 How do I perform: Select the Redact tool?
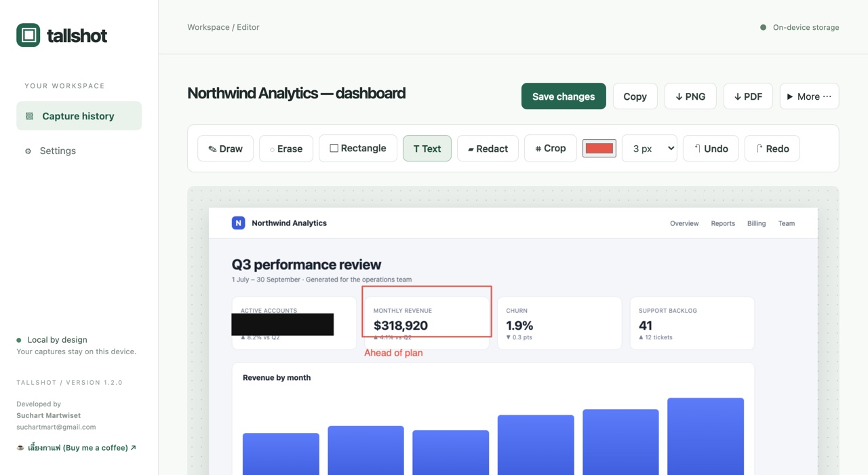click(488, 149)
